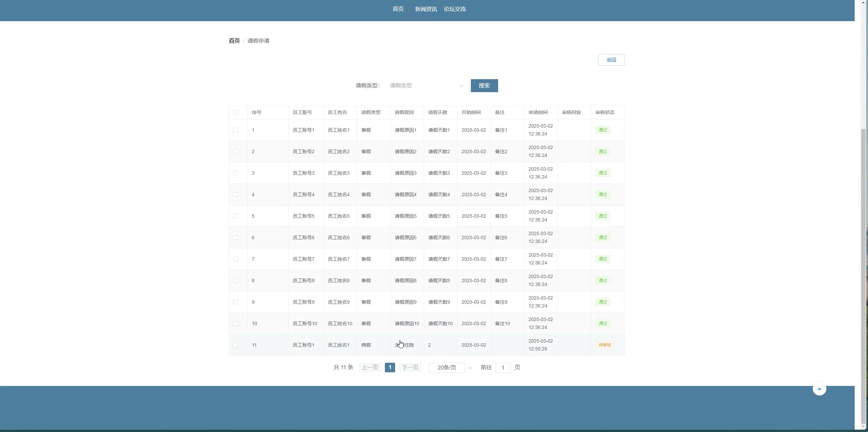
Task: Click the 通过 status tag in row 1
Action: [603, 130]
